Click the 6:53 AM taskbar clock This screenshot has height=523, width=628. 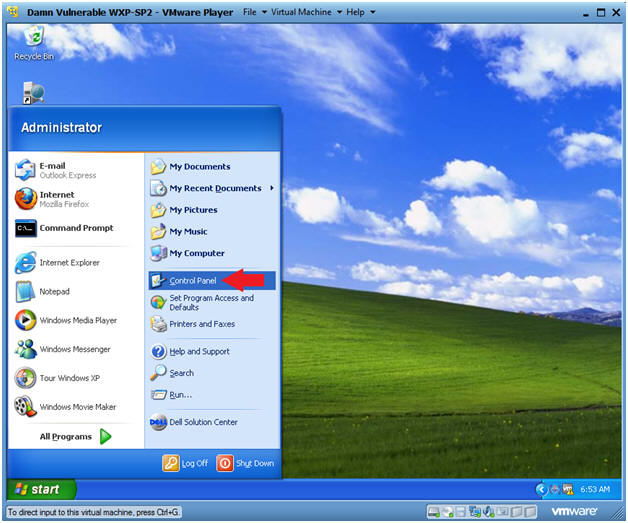595,489
